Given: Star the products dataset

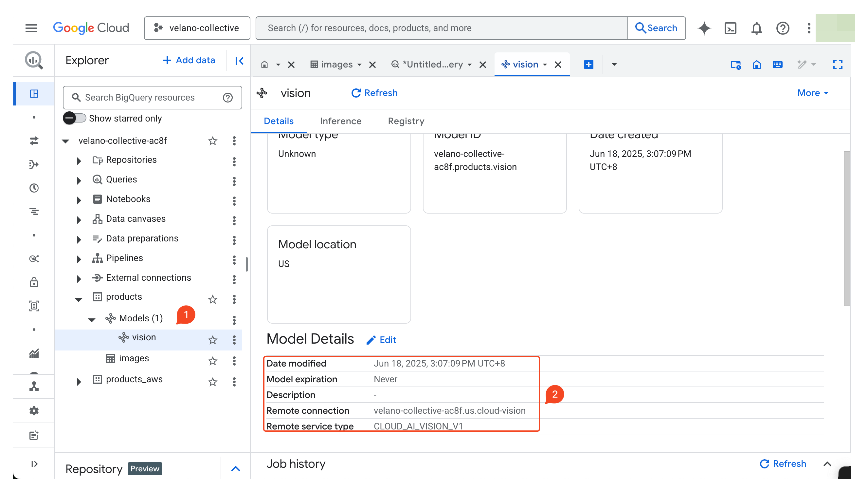Looking at the screenshot, I should click(213, 299).
